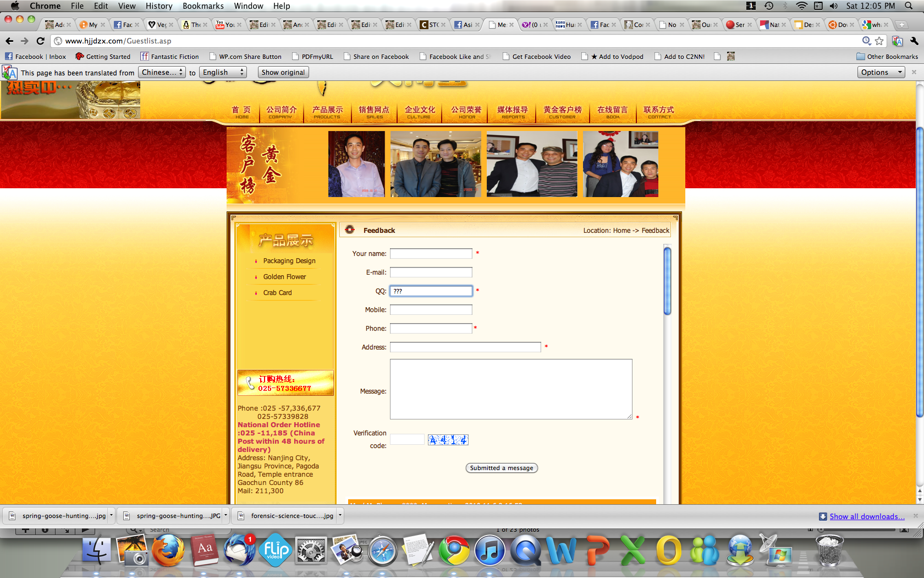Click the Your name input field
Screen dimensions: 924x578
tap(431, 254)
